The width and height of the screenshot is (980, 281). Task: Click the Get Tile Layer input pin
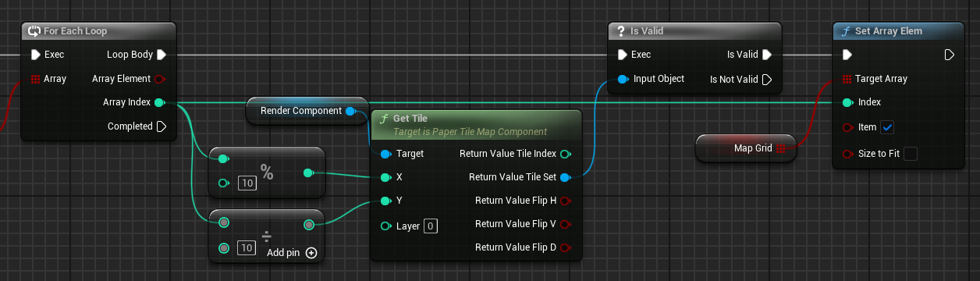(385, 226)
